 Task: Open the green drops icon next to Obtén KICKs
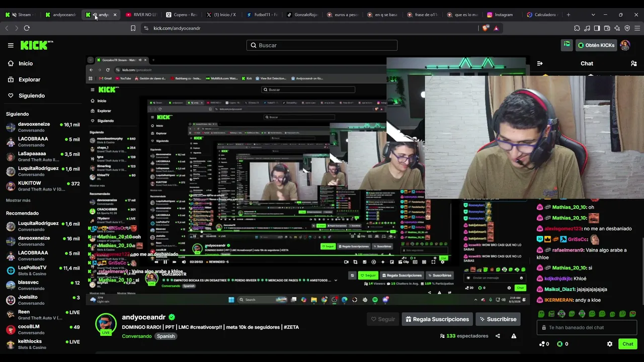(567, 45)
